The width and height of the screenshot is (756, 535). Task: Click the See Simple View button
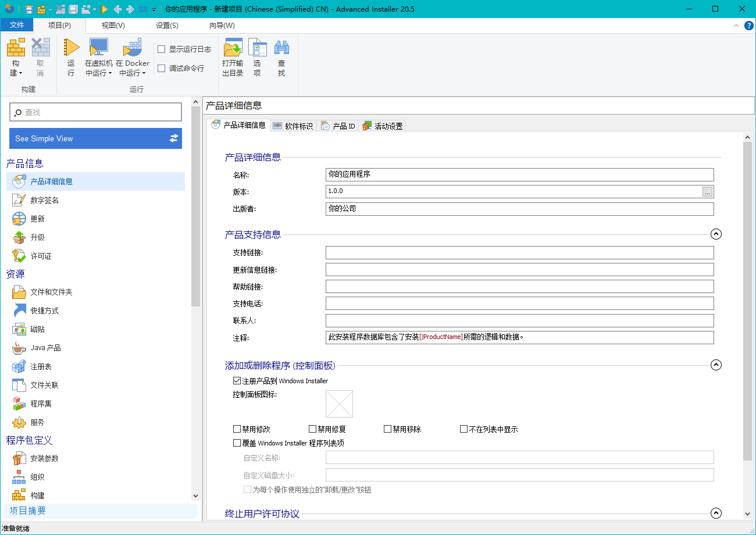95,138
